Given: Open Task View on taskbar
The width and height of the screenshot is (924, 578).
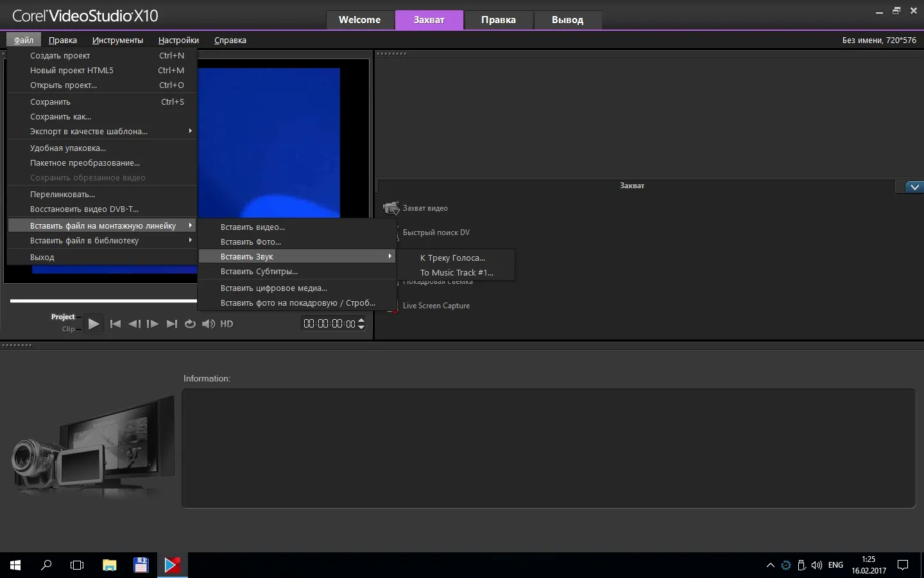Looking at the screenshot, I should [77, 565].
